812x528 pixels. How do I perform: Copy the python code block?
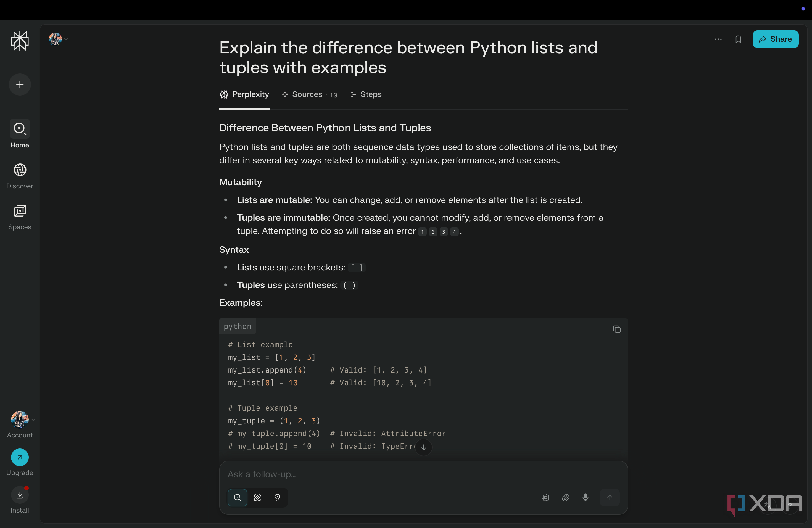tap(616, 329)
